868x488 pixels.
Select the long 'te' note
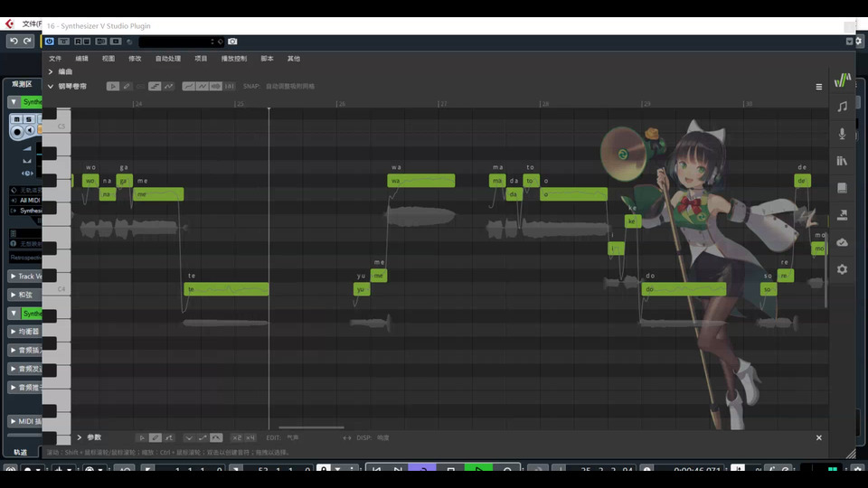click(226, 289)
